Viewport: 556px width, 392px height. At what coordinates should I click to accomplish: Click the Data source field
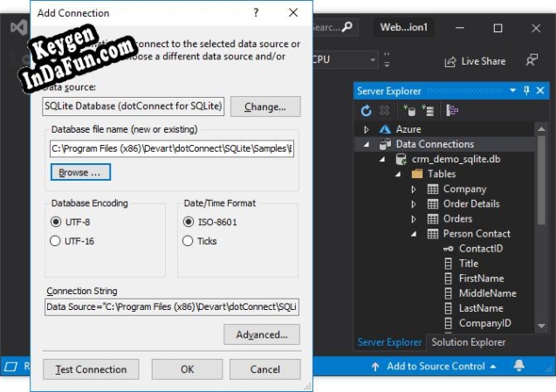pyautogui.click(x=134, y=106)
